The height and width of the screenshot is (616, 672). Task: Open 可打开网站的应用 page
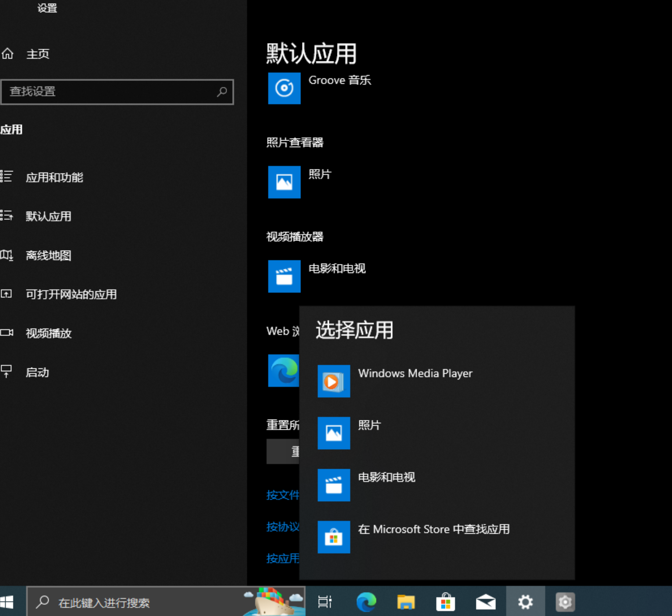point(71,294)
